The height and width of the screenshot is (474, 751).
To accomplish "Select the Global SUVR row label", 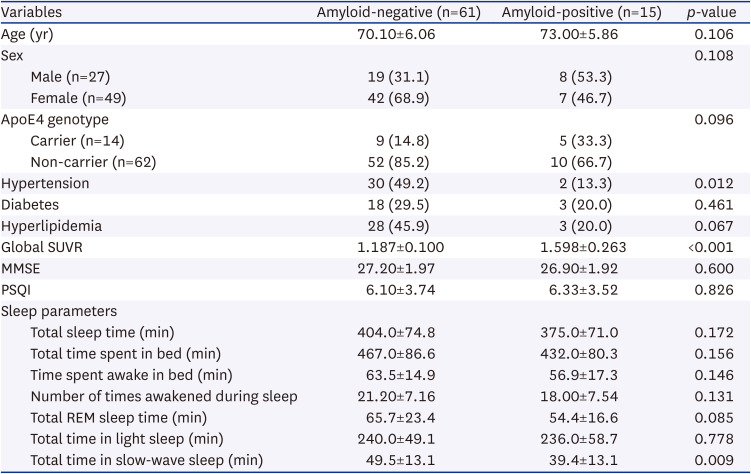I will [41, 247].
